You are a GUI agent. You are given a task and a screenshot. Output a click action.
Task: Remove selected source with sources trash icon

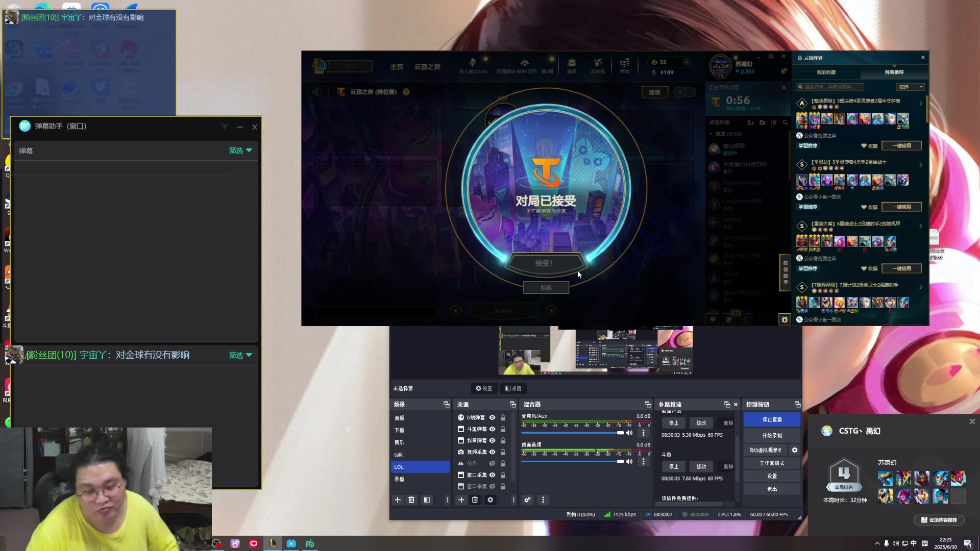click(x=475, y=499)
